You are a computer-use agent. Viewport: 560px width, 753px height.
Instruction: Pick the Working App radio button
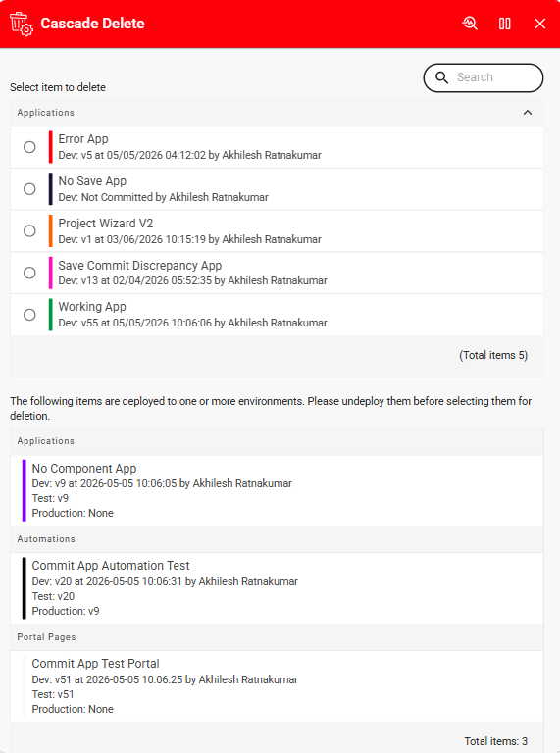click(x=29, y=315)
